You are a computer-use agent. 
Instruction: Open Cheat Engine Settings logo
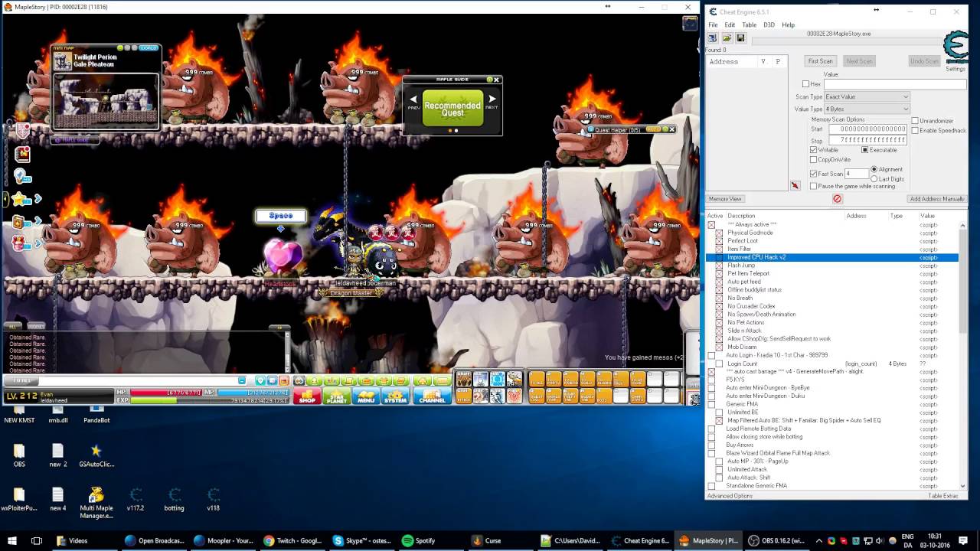[x=955, y=51]
